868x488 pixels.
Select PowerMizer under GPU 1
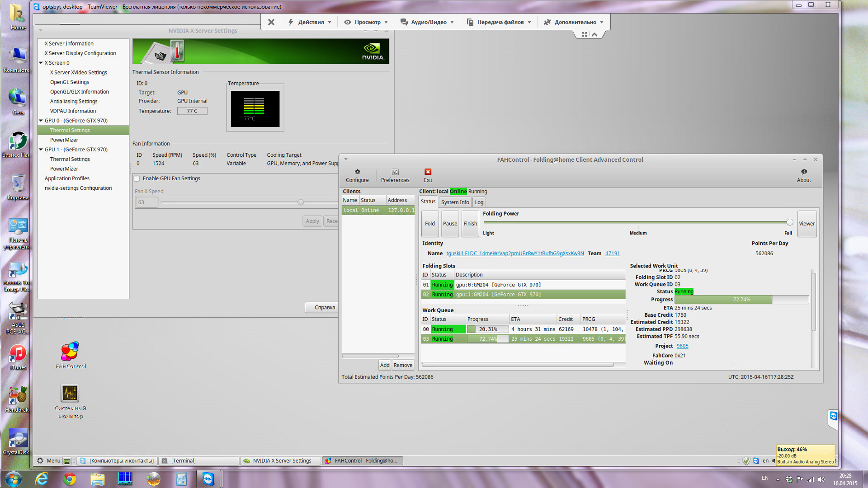coord(64,169)
